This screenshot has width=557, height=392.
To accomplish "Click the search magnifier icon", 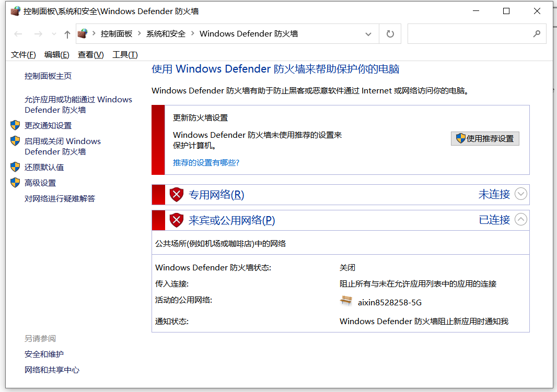I will tap(536, 34).
